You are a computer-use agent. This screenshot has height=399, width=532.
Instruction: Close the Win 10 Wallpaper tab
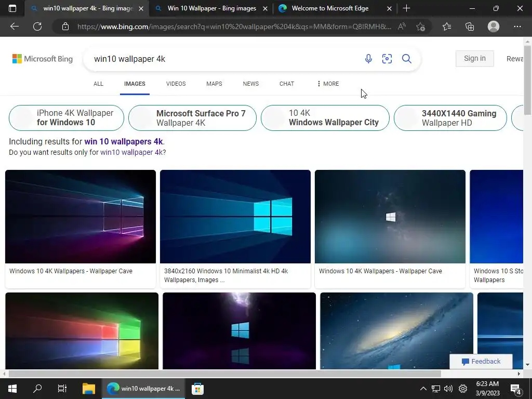coord(265,8)
